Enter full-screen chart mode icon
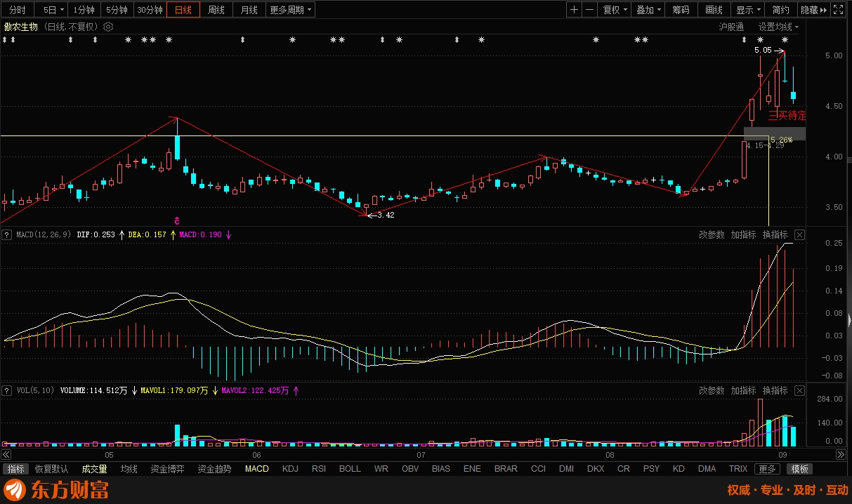Screen dimensions: 852x504 tap(838, 10)
